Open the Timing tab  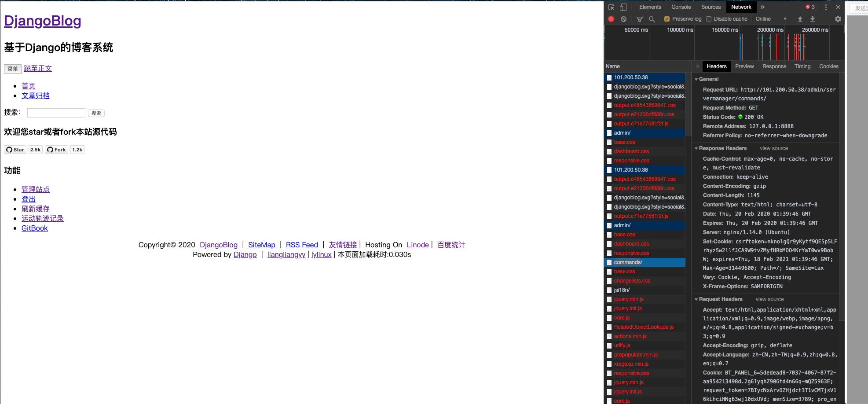802,66
